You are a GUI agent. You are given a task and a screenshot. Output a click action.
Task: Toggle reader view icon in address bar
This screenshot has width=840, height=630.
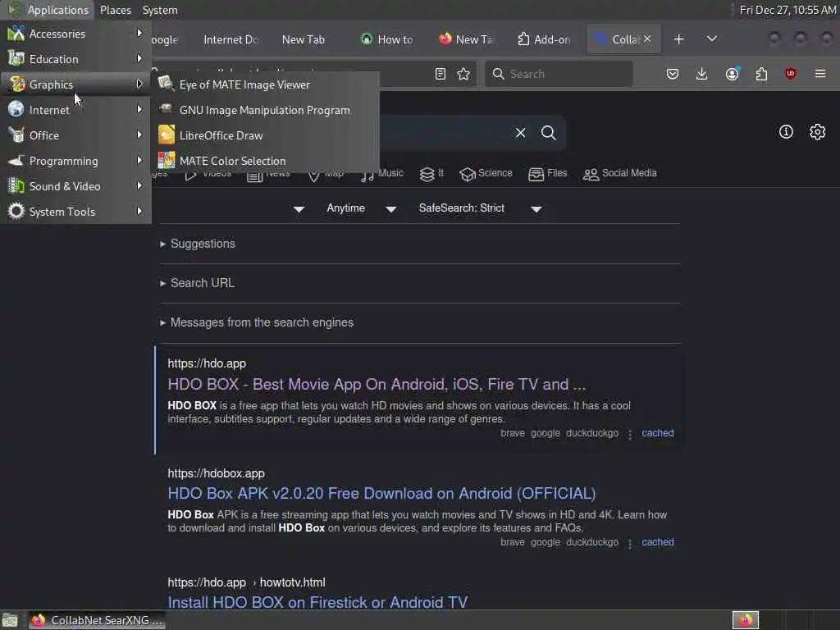point(441,74)
